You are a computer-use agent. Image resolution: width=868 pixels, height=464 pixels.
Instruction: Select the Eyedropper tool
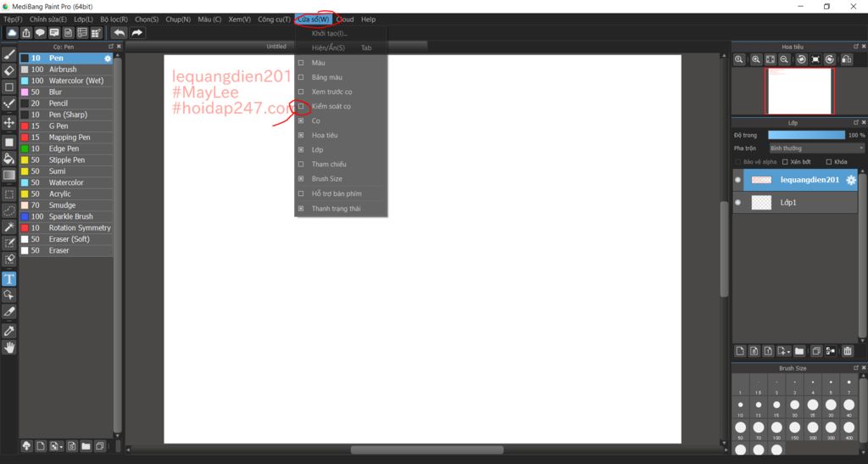(x=8, y=331)
